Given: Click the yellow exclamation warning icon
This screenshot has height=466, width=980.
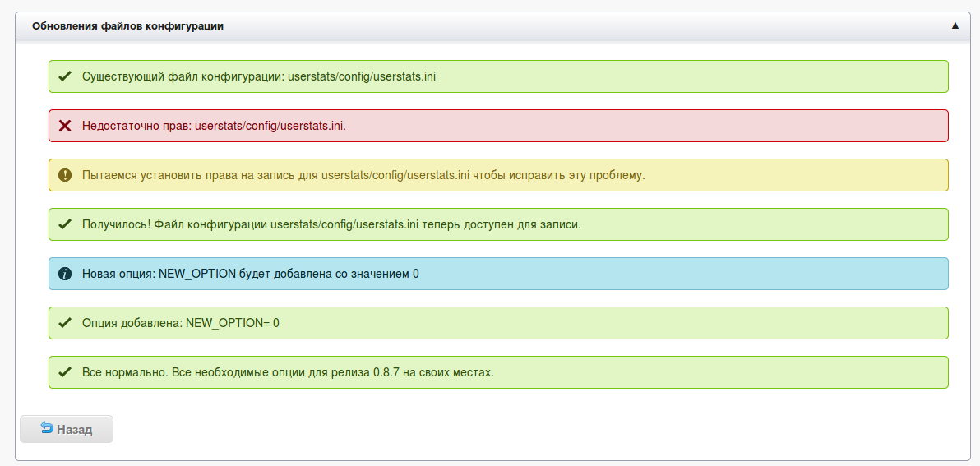Looking at the screenshot, I should (64, 175).
